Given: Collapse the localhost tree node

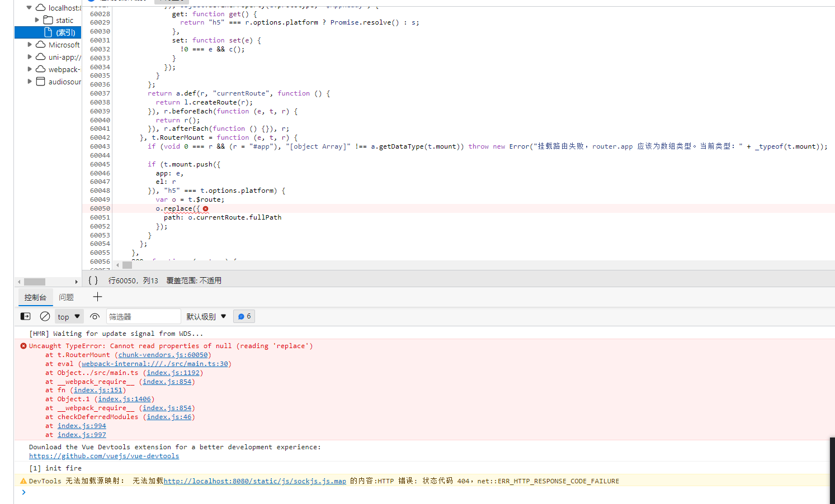Looking at the screenshot, I should (x=29, y=7).
